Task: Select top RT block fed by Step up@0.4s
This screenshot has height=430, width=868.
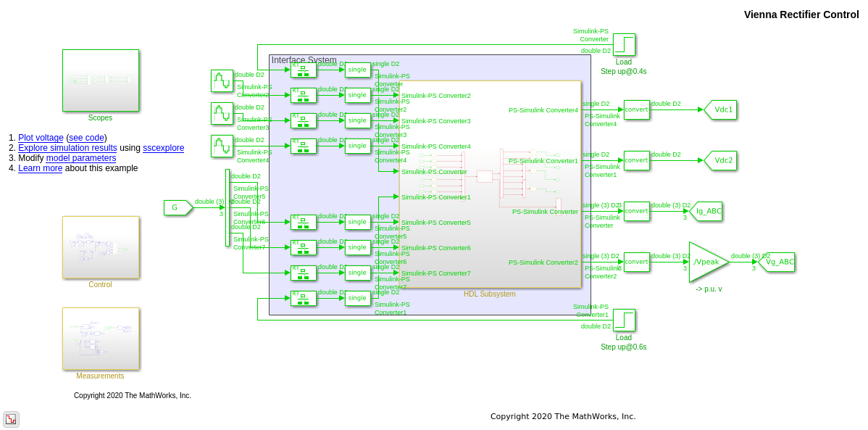Action: [x=304, y=70]
